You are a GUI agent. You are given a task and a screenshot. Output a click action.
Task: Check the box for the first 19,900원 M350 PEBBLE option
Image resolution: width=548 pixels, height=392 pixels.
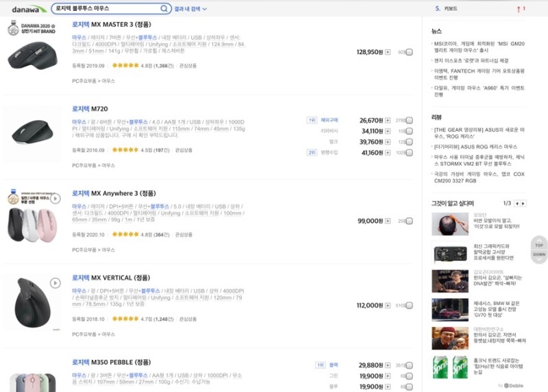click(409, 376)
